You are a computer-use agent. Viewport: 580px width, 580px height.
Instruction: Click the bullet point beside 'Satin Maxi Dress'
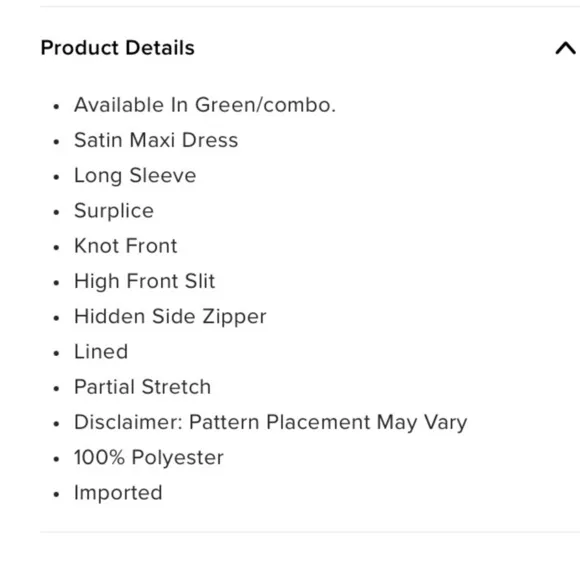(56, 142)
